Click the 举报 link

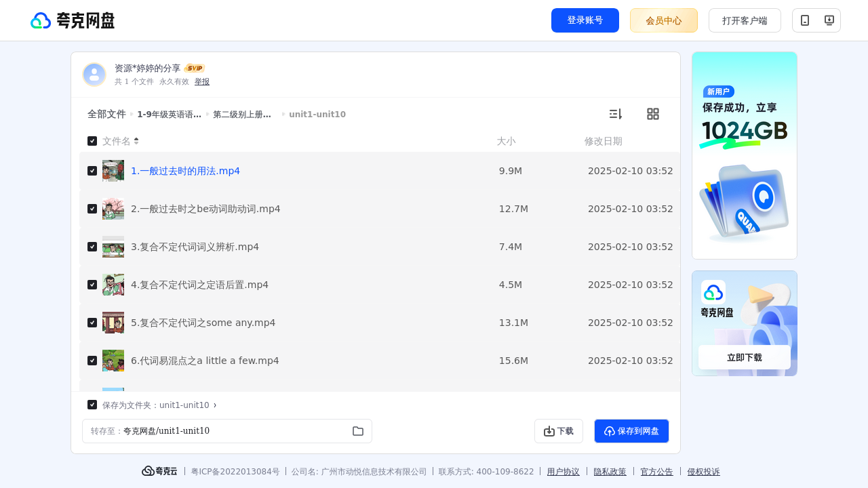coord(202,81)
